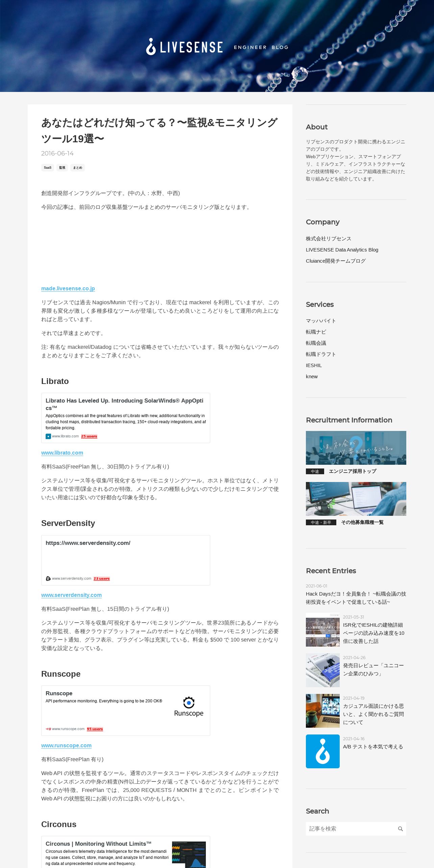Open the マッハバイト service link
Viewport: 434px width, 868px height.
321,321
